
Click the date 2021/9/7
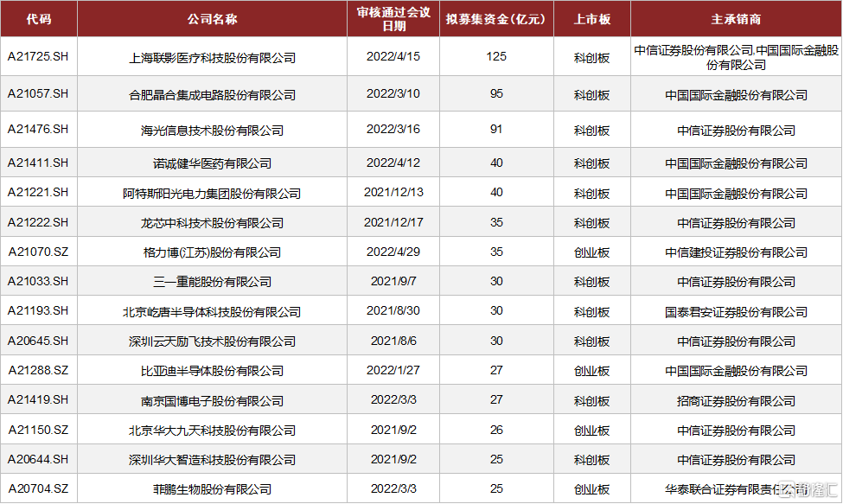point(393,281)
